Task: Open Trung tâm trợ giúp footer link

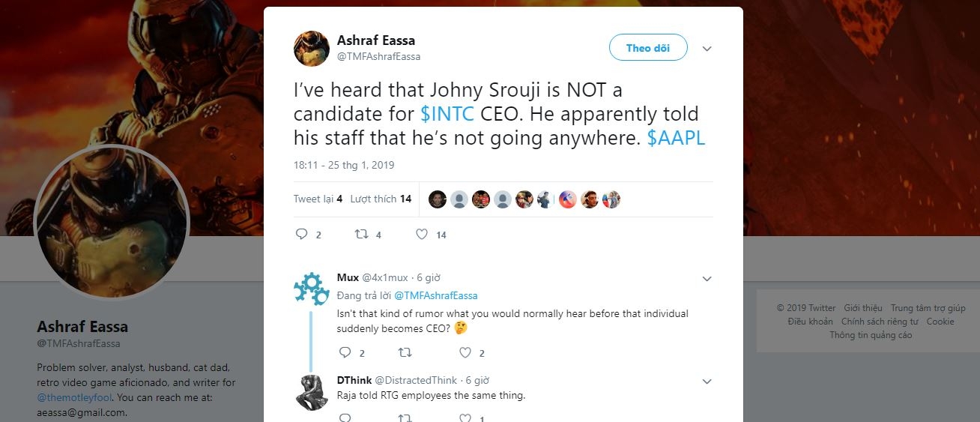Action: coord(928,308)
